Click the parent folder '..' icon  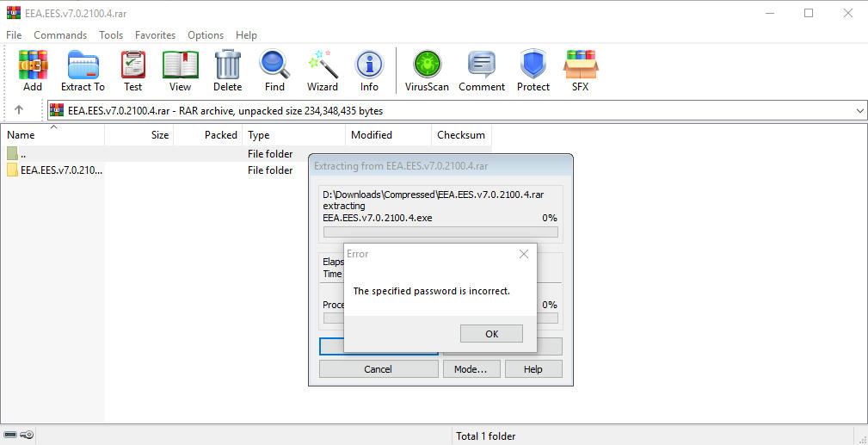coord(13,153)
